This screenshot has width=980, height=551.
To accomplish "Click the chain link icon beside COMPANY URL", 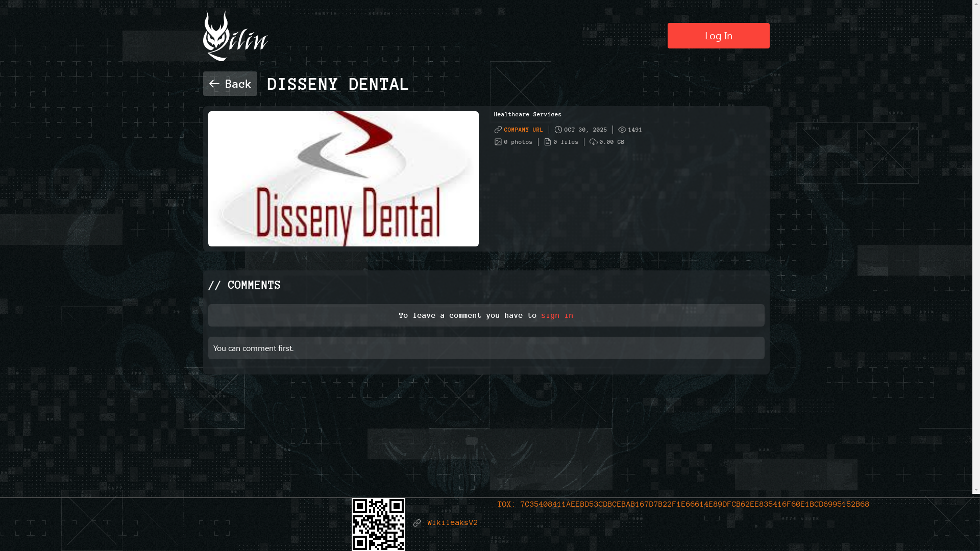I will click(497, 130).
